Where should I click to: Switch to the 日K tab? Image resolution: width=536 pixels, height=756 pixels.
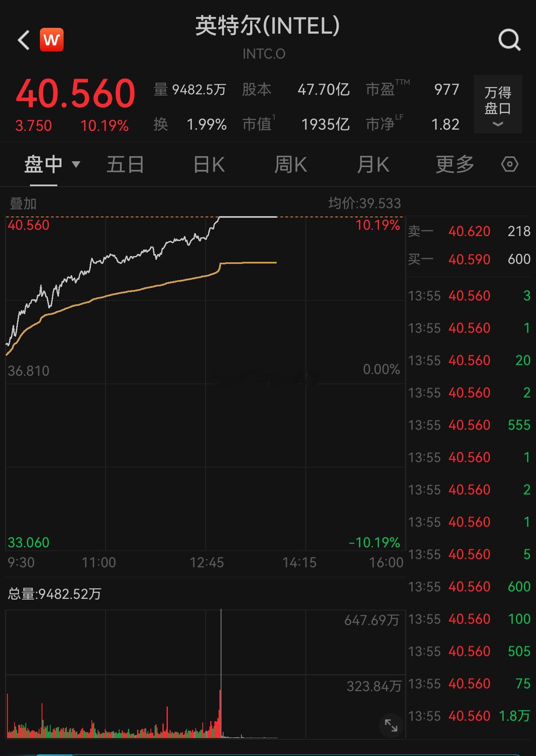[x=209, y=164]
